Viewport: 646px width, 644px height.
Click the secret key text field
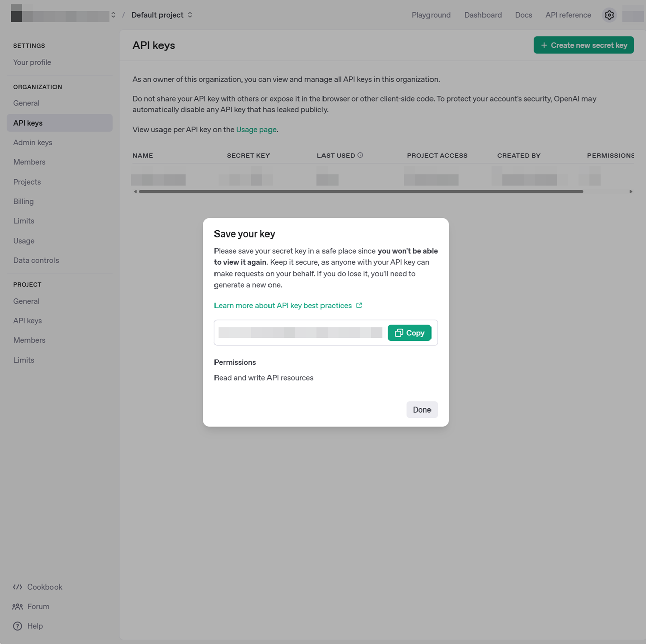300,333
